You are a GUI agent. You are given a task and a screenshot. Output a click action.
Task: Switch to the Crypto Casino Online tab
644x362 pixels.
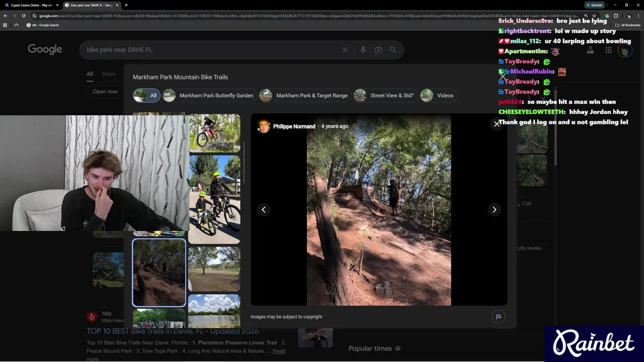pos(31,5)
